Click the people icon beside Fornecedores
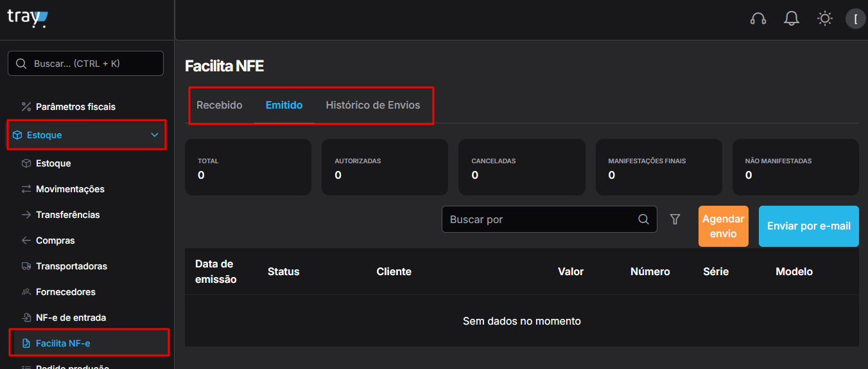This screenshot has height=369, width=868. [26, 292]
